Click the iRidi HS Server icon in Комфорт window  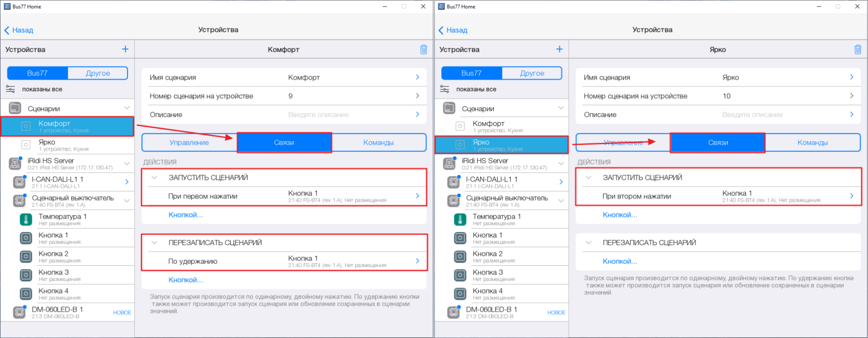pyautogui.click(x=15, y=164)
